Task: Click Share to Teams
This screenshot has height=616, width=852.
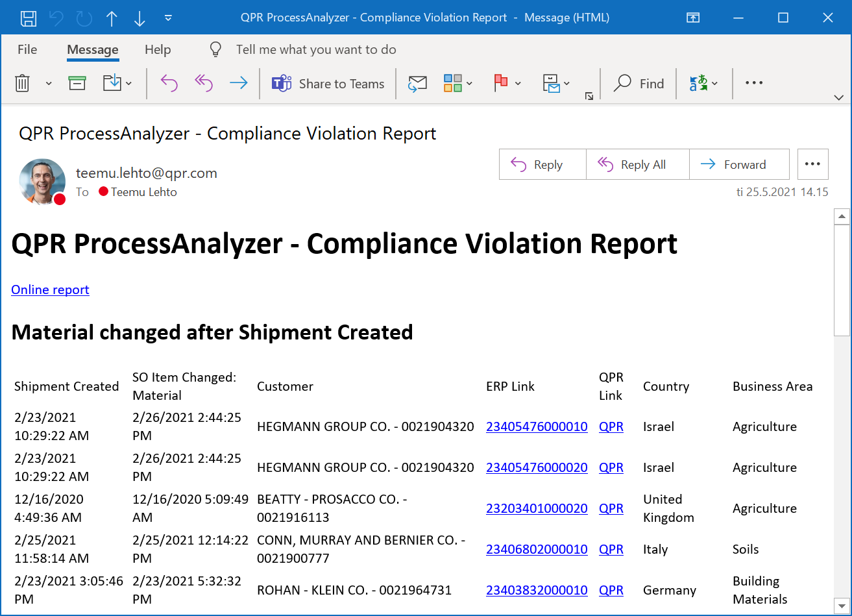Action: (x=328, y=84)
